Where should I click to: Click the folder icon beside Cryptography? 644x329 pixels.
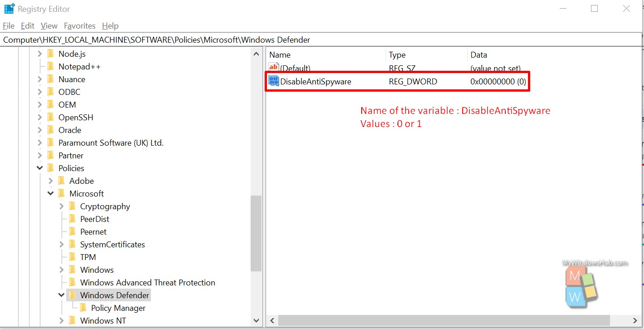click(72, 206)
